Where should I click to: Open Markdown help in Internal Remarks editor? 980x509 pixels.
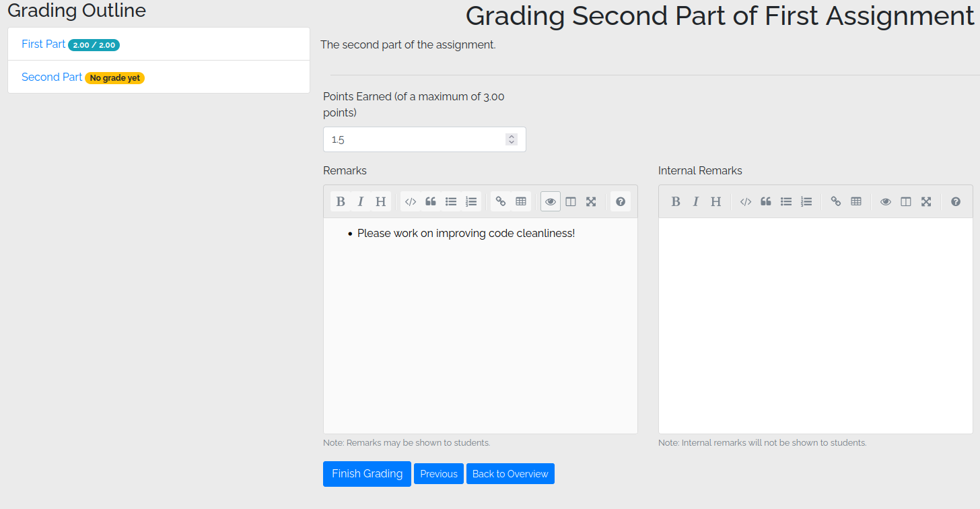pyautogui.click(x=956, y=201)
